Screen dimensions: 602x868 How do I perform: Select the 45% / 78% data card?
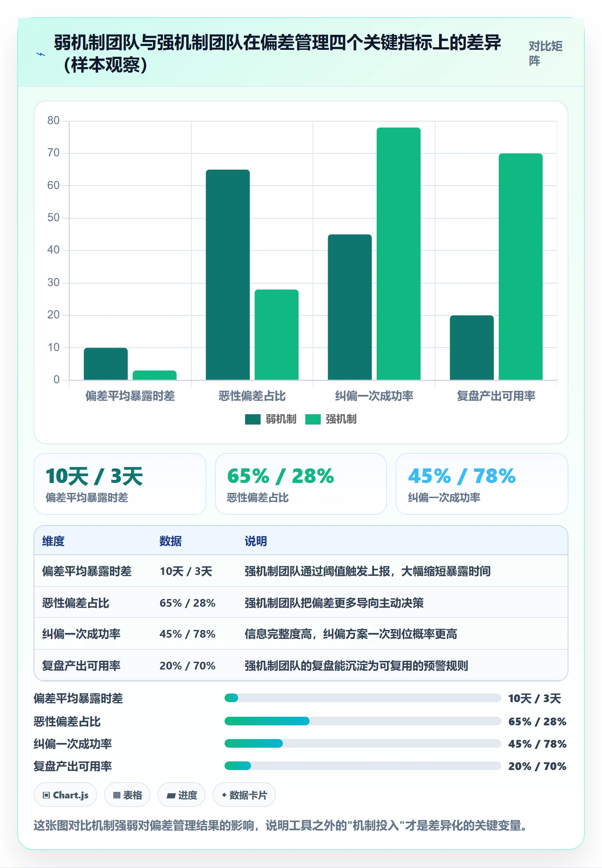(x=482, y=484)
